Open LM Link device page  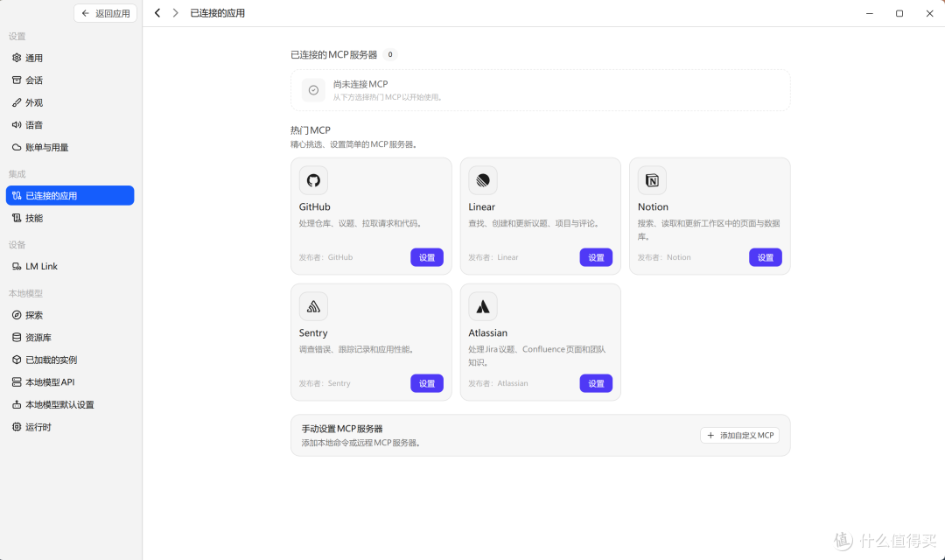(70, 266)
